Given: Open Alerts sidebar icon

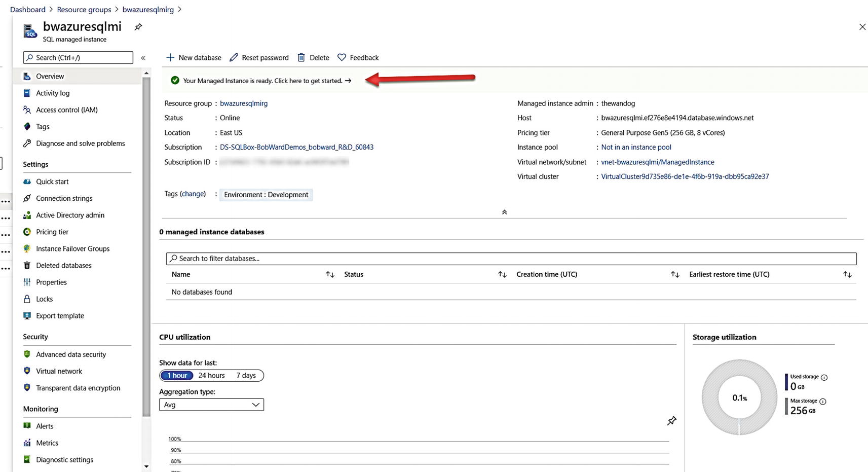Looking at the screenshot, I should point(27,426).
